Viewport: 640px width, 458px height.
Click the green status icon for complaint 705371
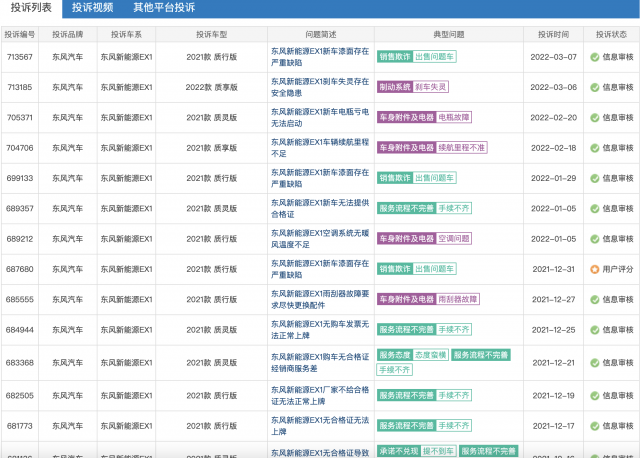(595, 118)
